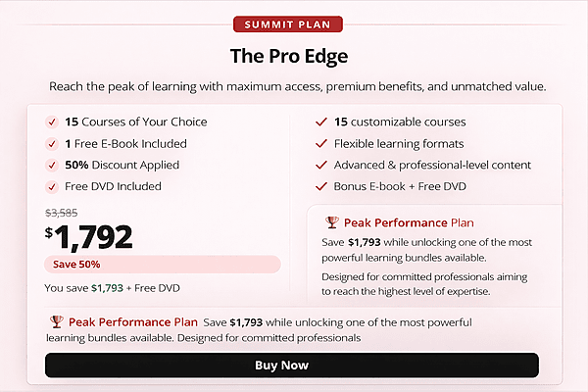Toggle the 15 Courses of Your Choice checkbox
The width and height of the screenshot is (588, 392).
[52, 122]
